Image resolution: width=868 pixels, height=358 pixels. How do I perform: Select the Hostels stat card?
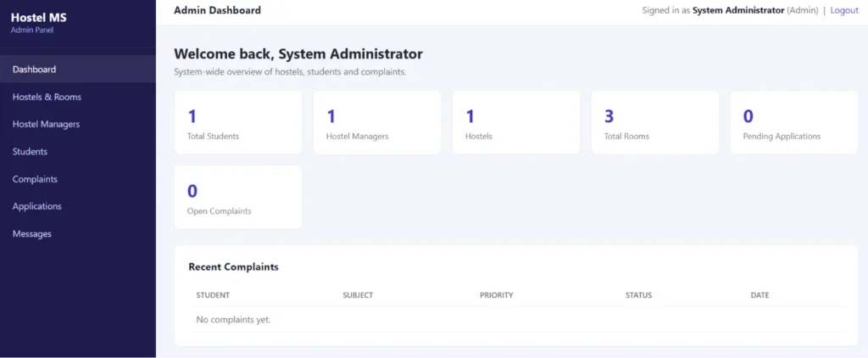click(516, 122)
